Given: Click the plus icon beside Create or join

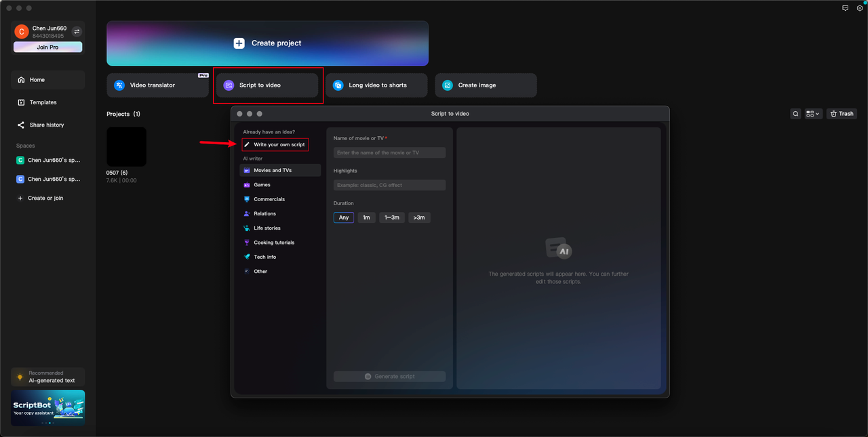Looking at the screenshot, I should (x=20, y=199).
